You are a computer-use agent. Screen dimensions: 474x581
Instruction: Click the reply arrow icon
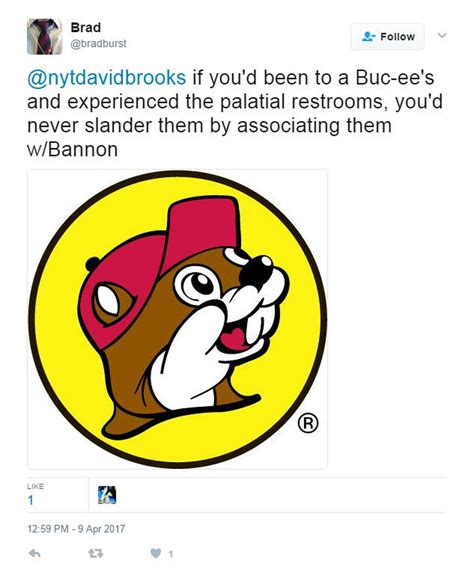tap(34, 554)
